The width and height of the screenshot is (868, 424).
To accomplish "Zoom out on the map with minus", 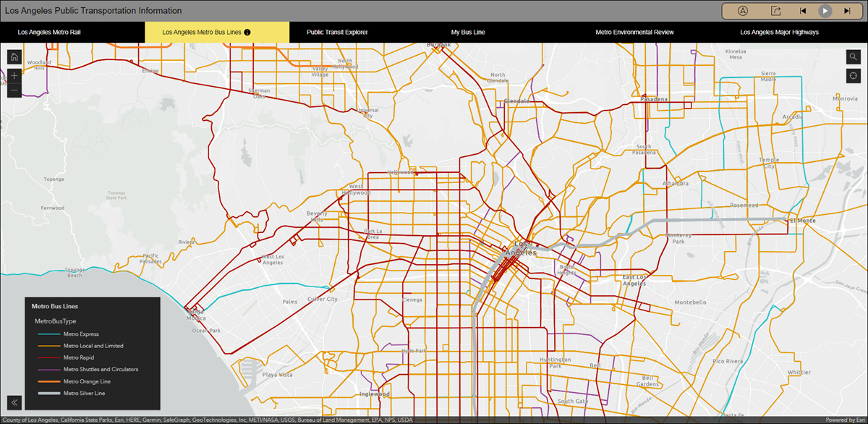I will [x=14, y=90].
